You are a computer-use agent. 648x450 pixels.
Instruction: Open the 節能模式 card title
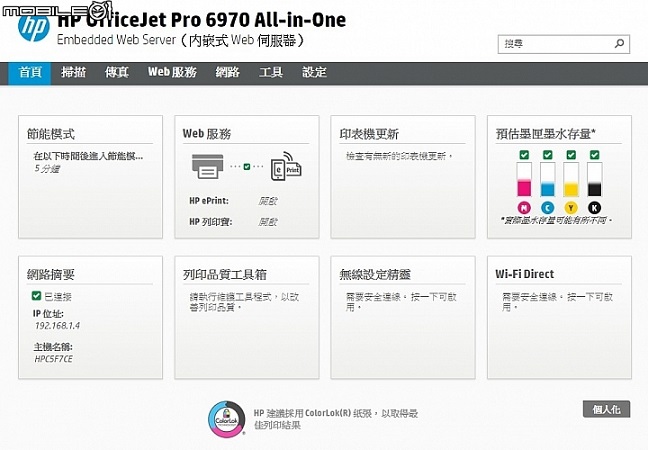[50, 134]
